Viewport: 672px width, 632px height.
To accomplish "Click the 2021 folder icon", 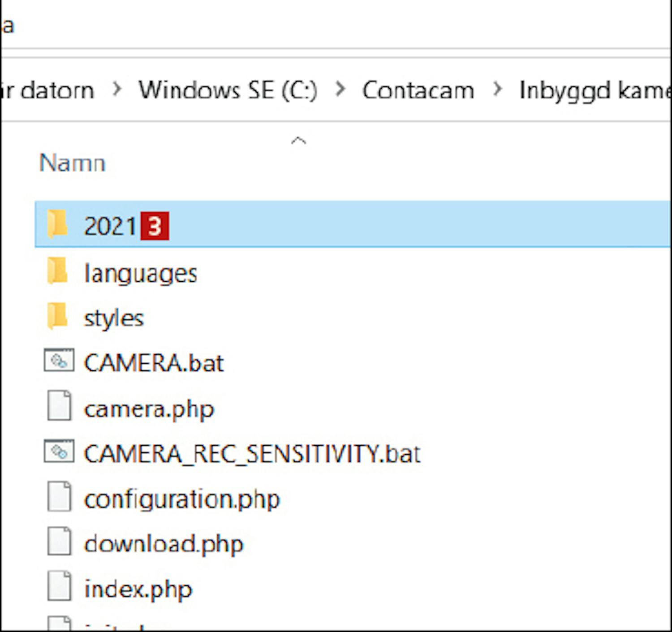I will (57, 224).
